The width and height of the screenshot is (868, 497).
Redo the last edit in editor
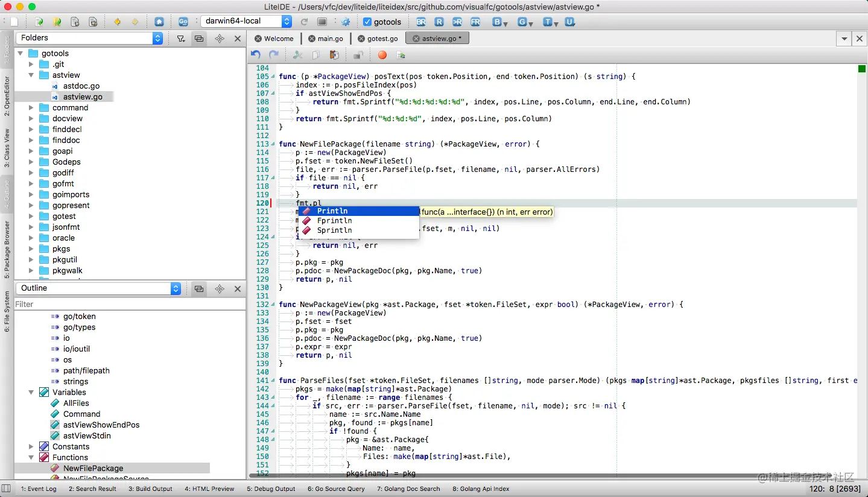pos(274,55)
